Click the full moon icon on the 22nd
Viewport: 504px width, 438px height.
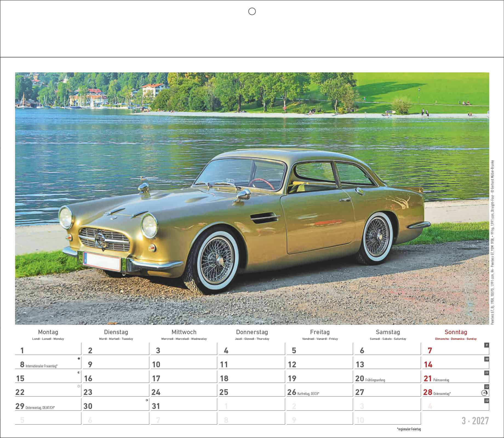(x=79, y=386)
